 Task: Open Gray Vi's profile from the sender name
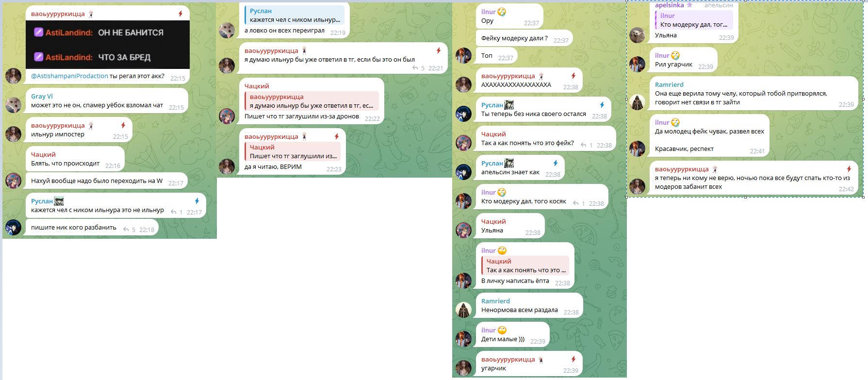click(42, 96)
